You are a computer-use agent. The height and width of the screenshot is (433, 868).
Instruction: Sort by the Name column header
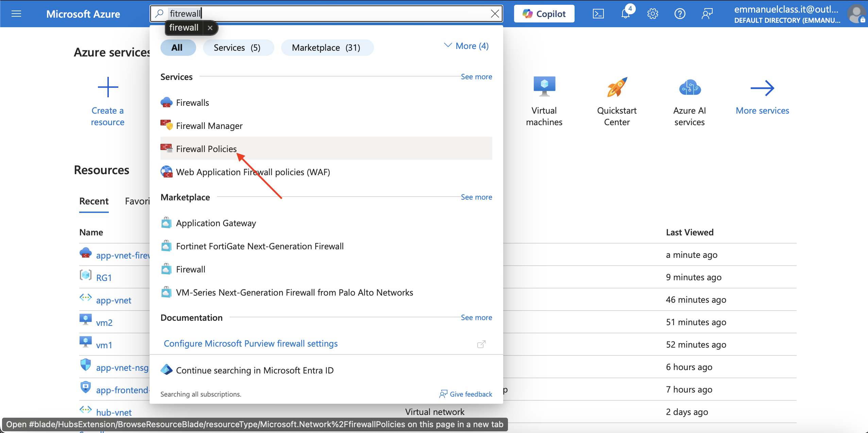click(91, 232)
